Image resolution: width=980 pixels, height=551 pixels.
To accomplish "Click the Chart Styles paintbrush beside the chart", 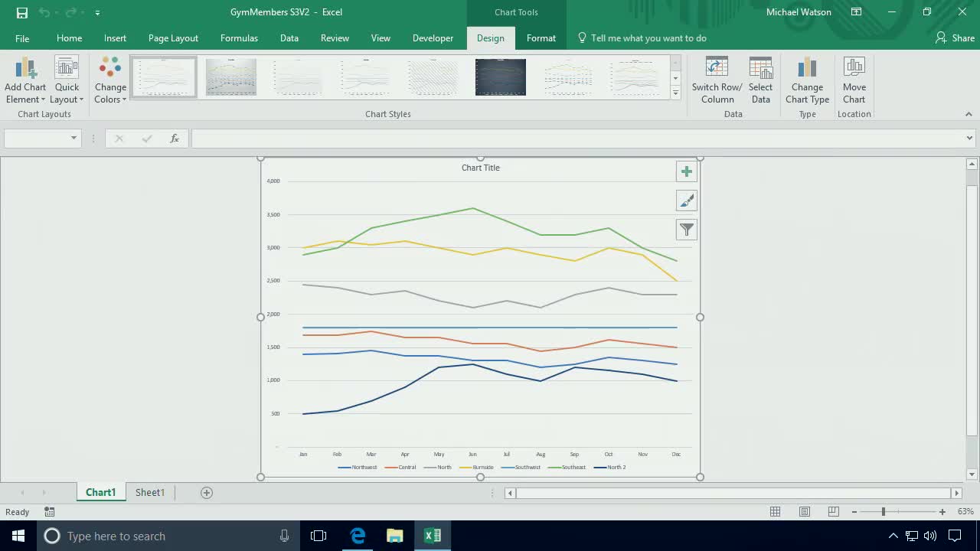I will click(x=686, y=200).
